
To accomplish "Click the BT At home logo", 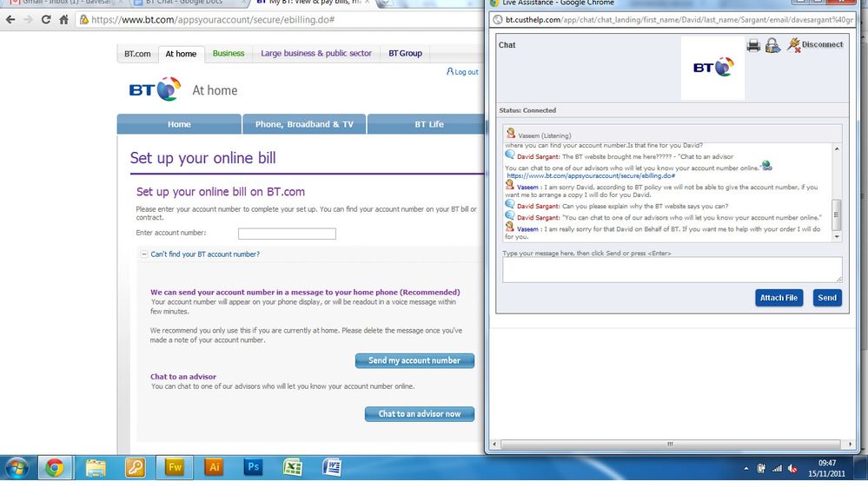I will coord(155,89).
